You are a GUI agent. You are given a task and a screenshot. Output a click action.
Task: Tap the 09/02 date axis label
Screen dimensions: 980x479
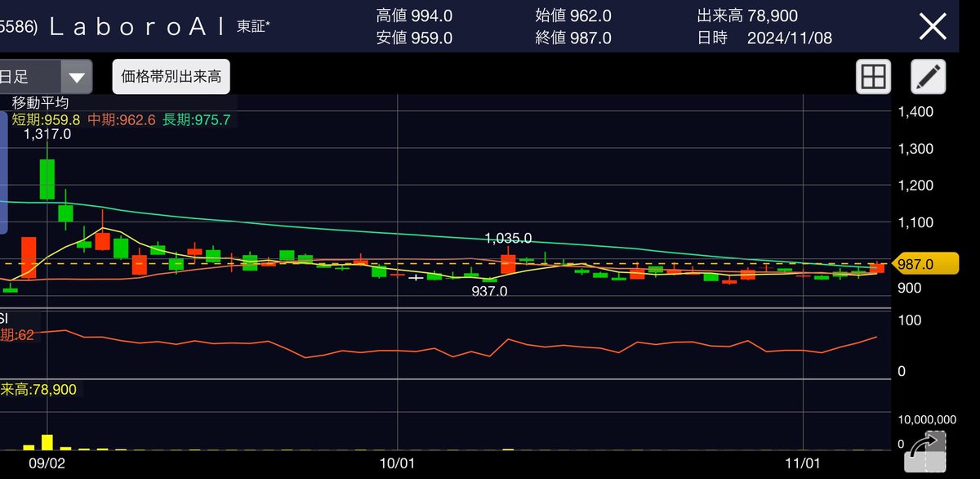47,463
